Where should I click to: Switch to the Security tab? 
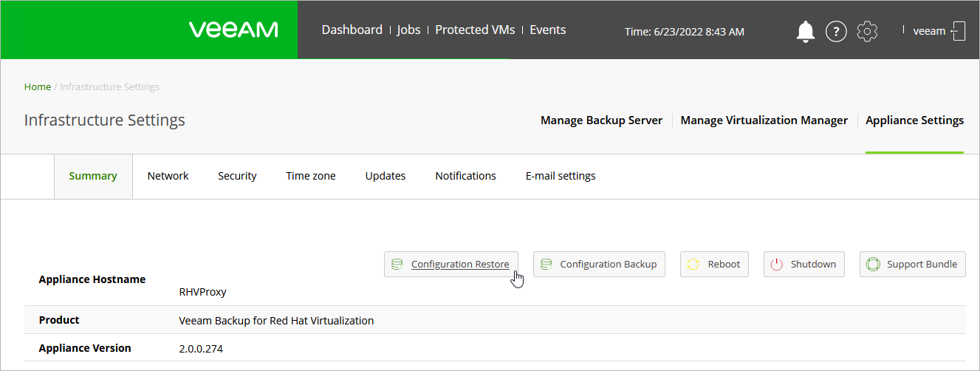(237, 176)
